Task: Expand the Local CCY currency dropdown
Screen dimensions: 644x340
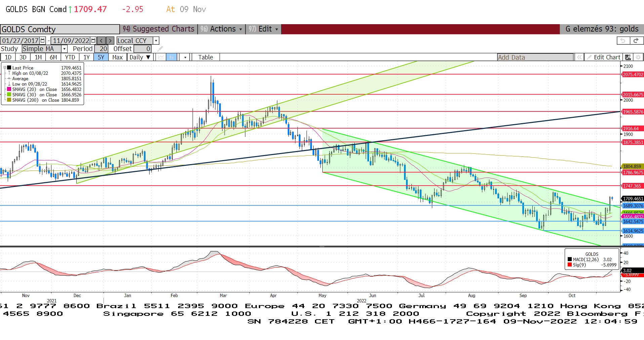Action: tap(156, 41)
